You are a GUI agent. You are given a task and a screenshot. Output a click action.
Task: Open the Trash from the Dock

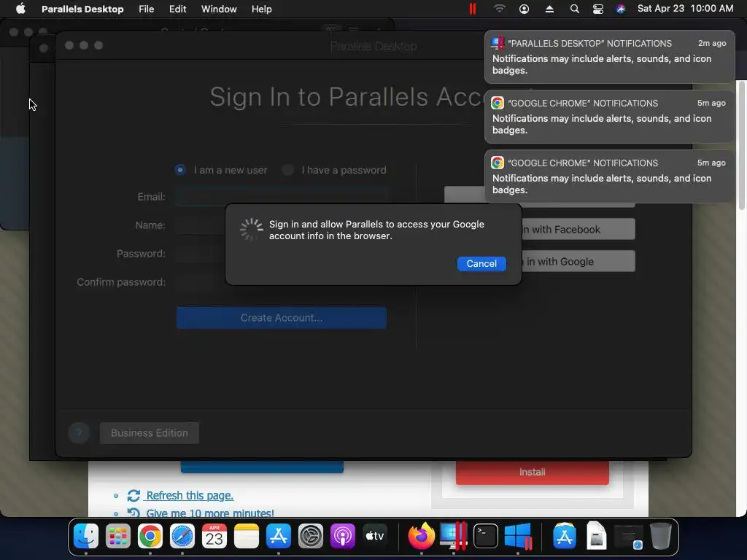point(660,536)
